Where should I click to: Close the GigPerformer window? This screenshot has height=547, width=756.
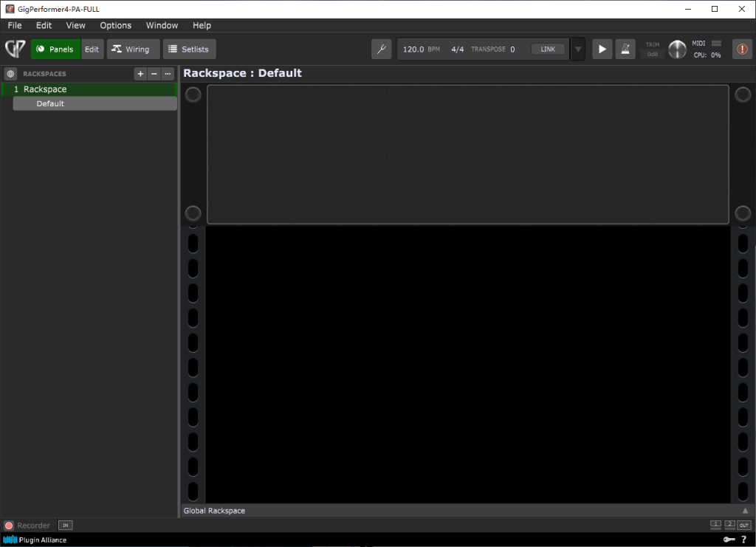click(x=741, y=9)
